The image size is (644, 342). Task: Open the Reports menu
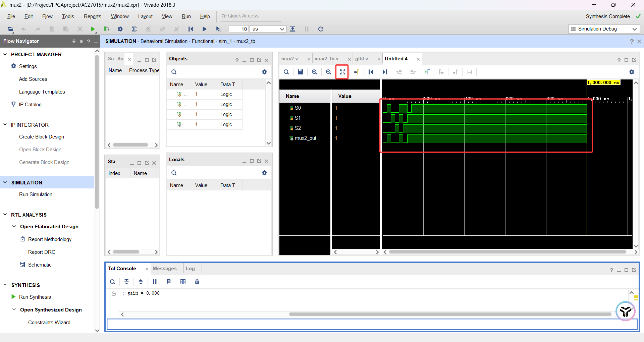92,16
